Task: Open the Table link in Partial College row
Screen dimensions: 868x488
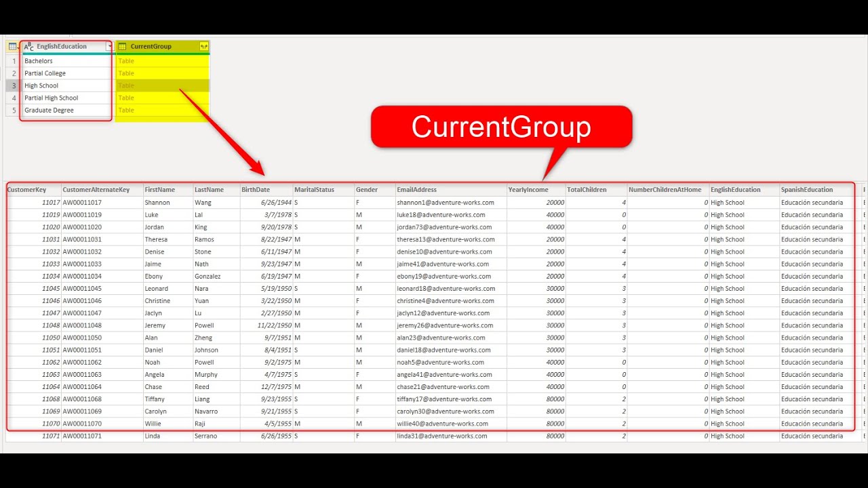Action: point(126,73)
